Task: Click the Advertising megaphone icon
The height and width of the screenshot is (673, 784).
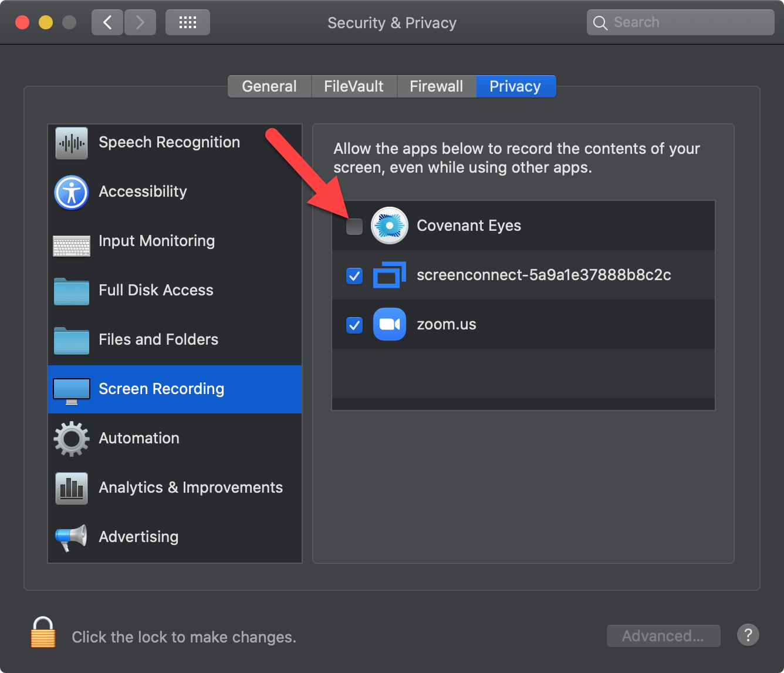Action: (x=72, y=537)
